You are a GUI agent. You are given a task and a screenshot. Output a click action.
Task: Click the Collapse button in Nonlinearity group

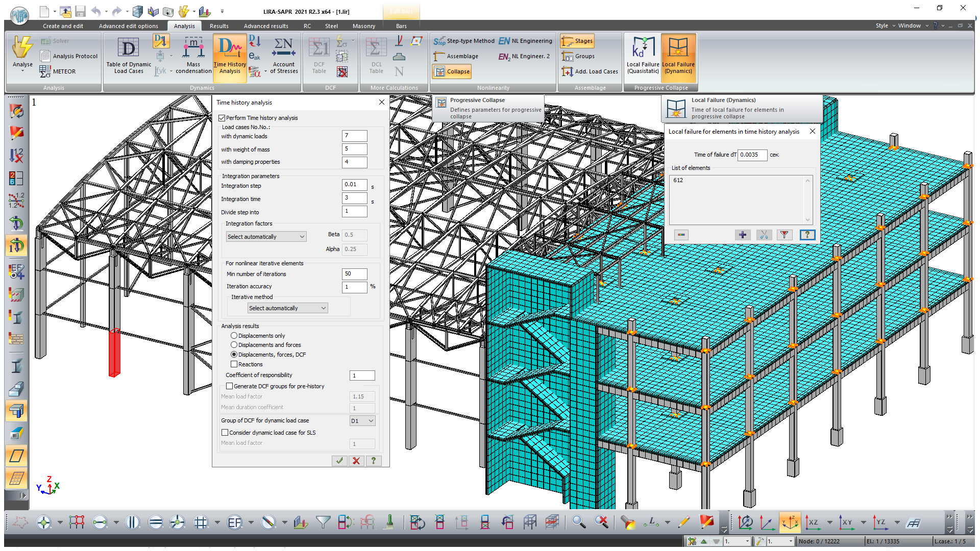click(452, 71)
